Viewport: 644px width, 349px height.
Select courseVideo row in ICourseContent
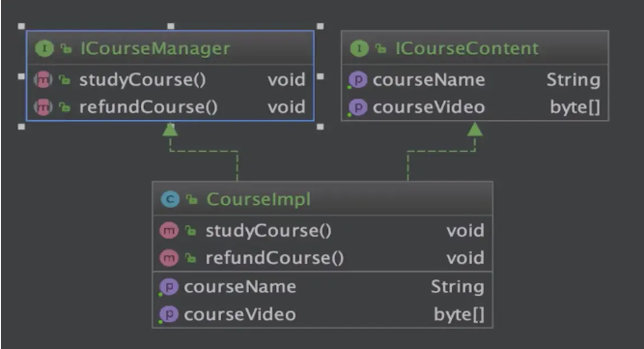click(x=475, y=107)
